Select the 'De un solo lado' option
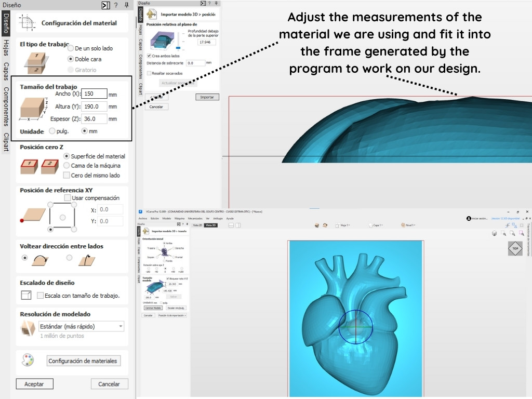Screen dimensions: 532x399 [x=71, y=48]
